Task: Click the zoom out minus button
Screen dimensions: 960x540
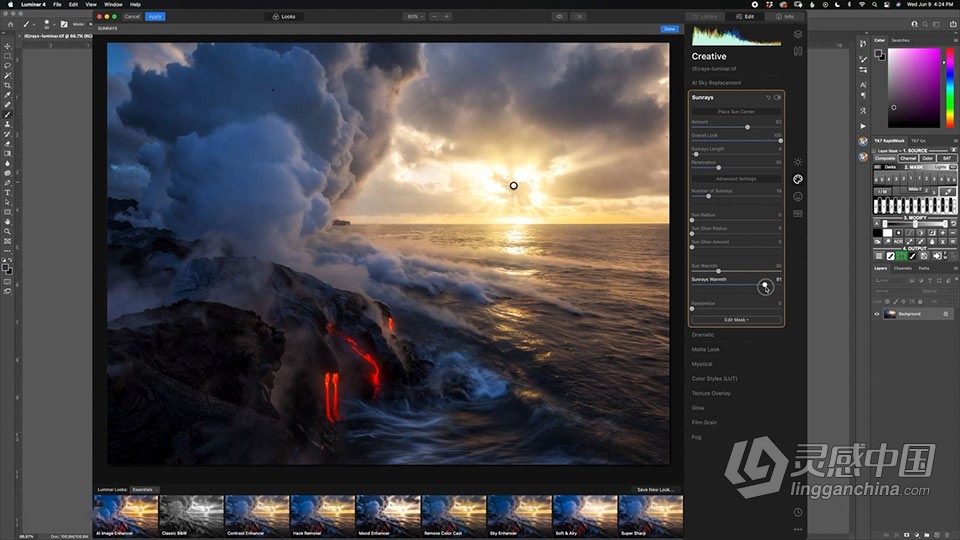Action: pyautogui.click(x=435, y=17)
